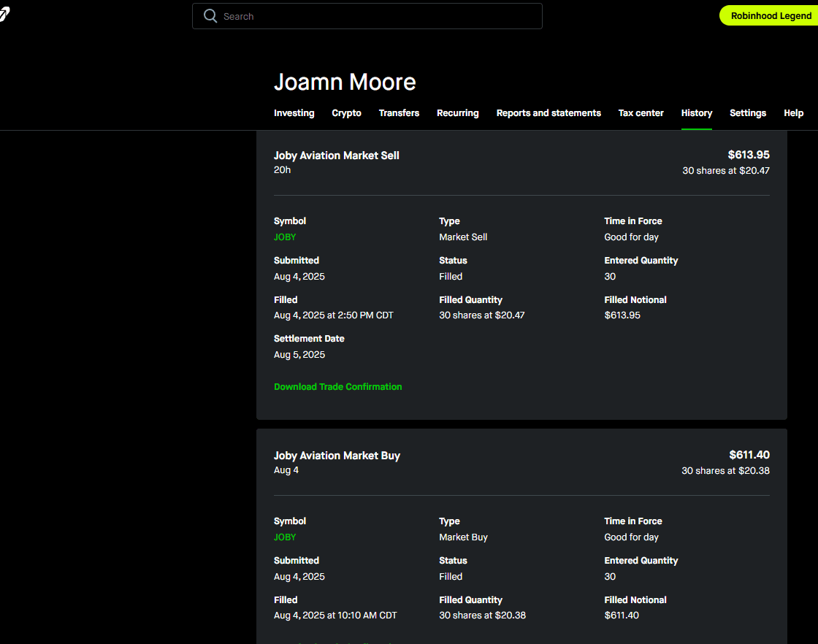Open the Recurring tab
The image size is (818, 644).
tap(457, 113)
